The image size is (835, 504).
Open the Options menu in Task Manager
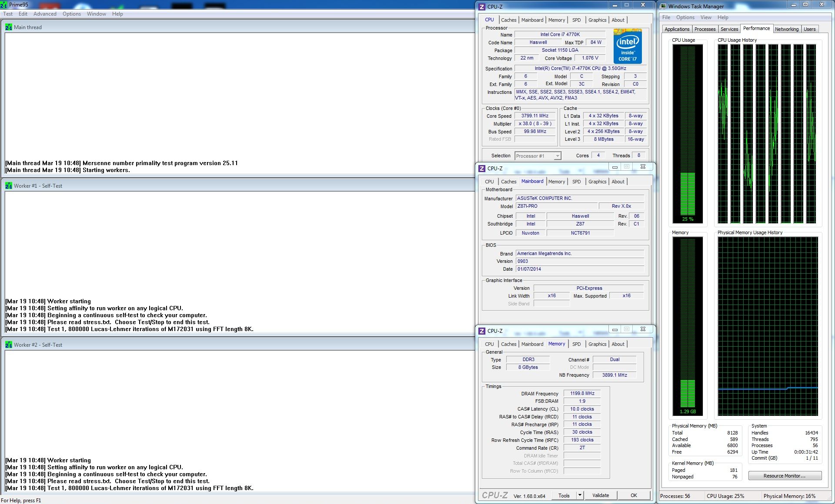point(685,17)
